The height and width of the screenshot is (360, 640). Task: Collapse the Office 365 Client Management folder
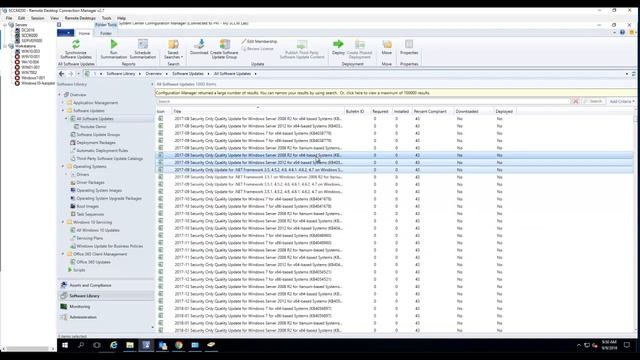coord(63,254)
